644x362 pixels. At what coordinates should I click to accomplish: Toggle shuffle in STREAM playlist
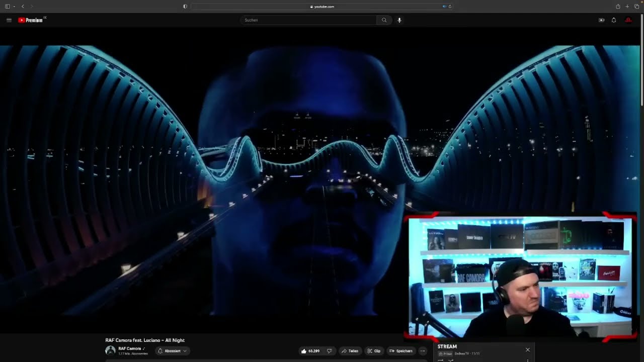pyautogui.click(x=451, y=360)
